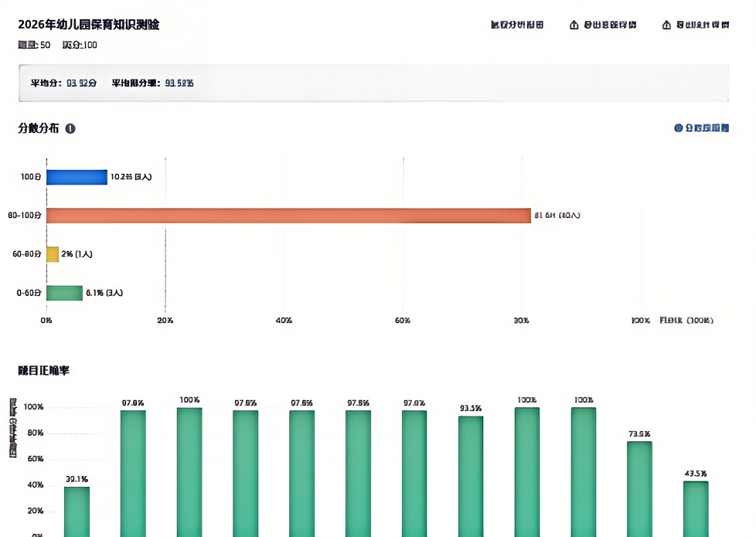The height and width of the screenshot is (537, 756).
Task: Click the average score rate percentage value
Action: [x=179, y=83]
